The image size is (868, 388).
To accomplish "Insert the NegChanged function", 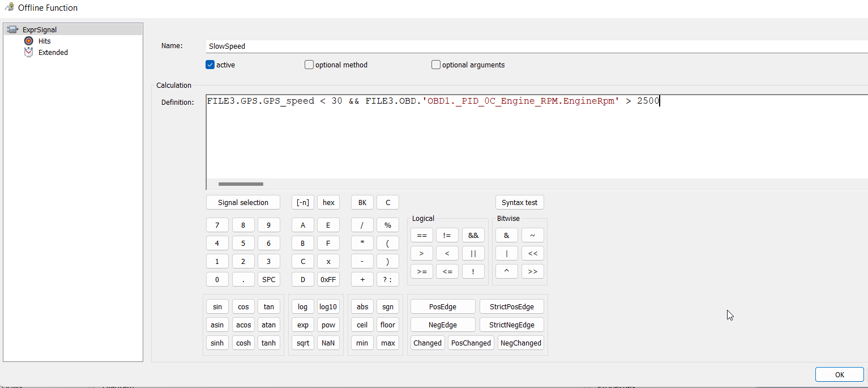I will pos(521,343).
